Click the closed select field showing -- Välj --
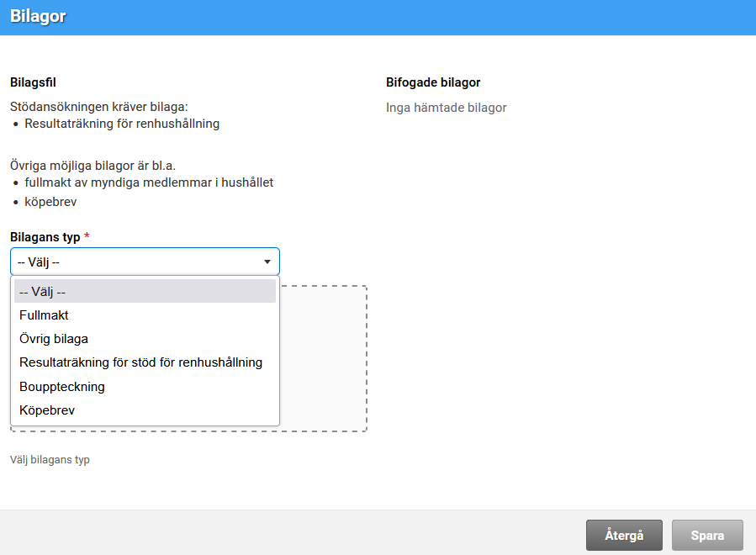 [135, 262]
